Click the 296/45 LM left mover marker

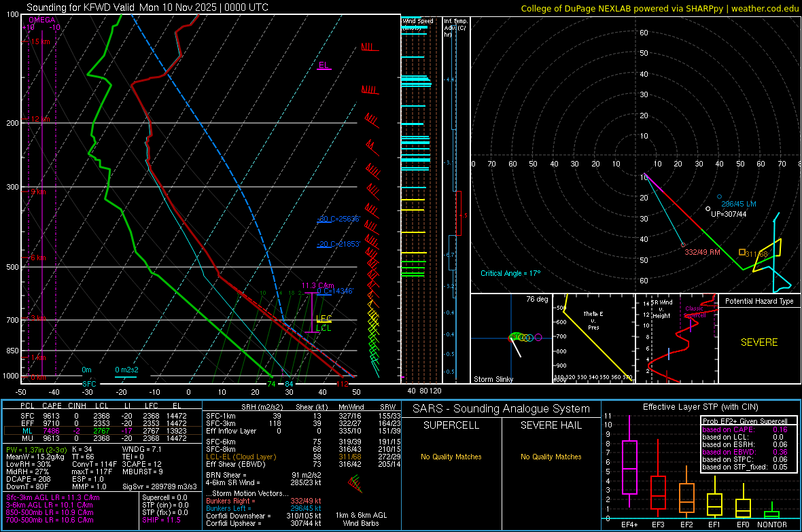tap(719, 197)
